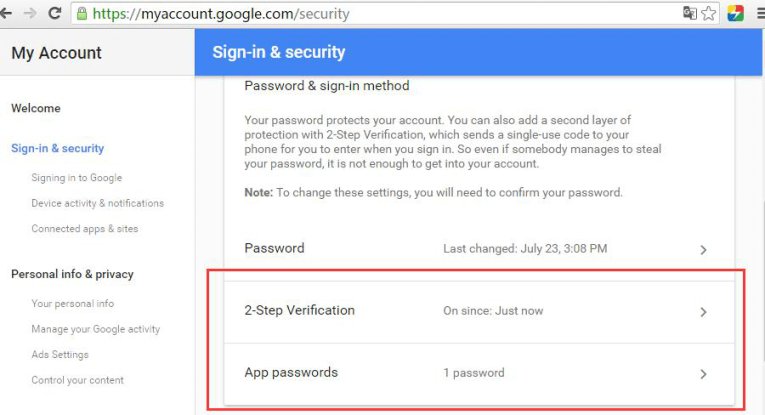Open Manage your Google activity link

tap(95, 329)
